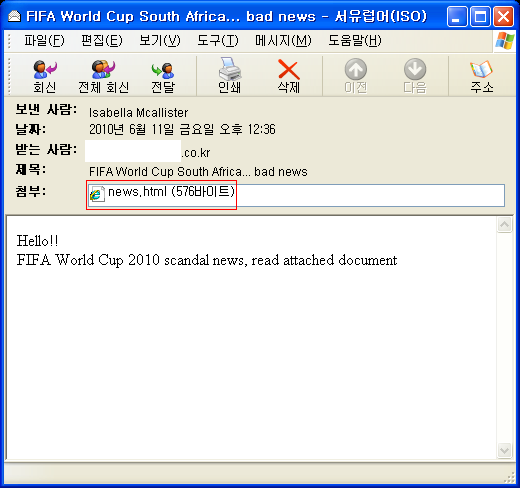Open the 보기(V) menu
Image resolution: width=520 pixels, height=488 pixels.
point(160,41)
